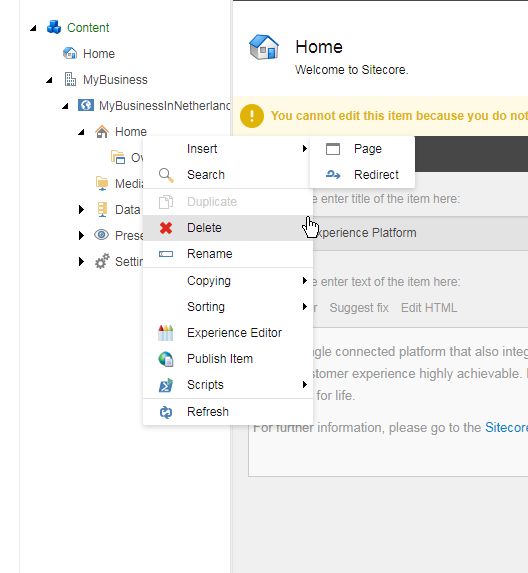Open the Scripts submenu arrow

[x=304, y=384]
